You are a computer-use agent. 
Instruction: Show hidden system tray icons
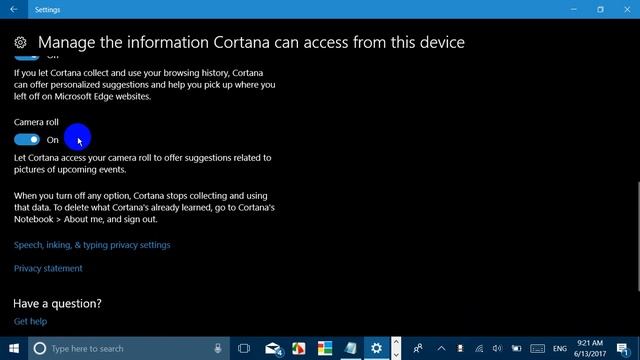[441, 349]
